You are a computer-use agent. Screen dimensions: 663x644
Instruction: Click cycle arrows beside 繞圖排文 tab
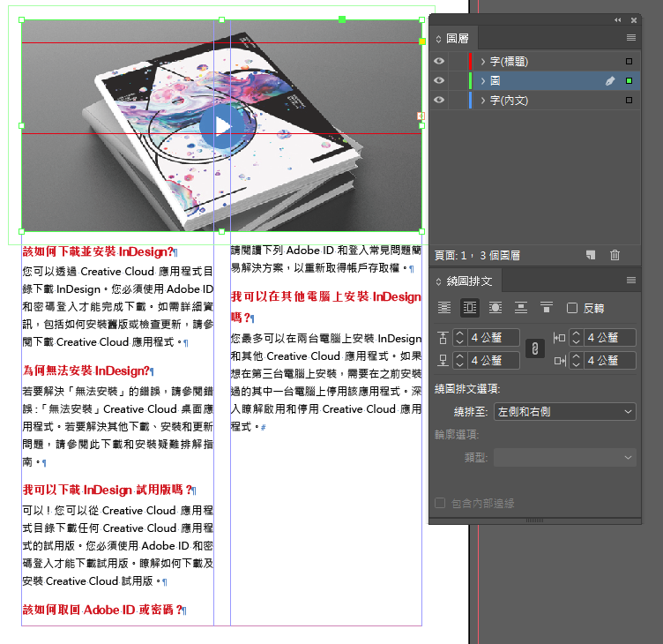click(438, 281)
